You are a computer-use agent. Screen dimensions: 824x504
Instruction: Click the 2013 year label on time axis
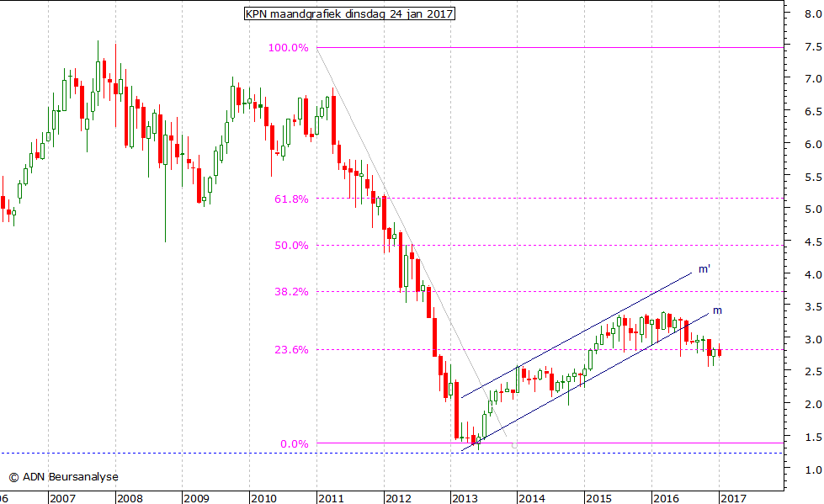click(x=465, y=498)
